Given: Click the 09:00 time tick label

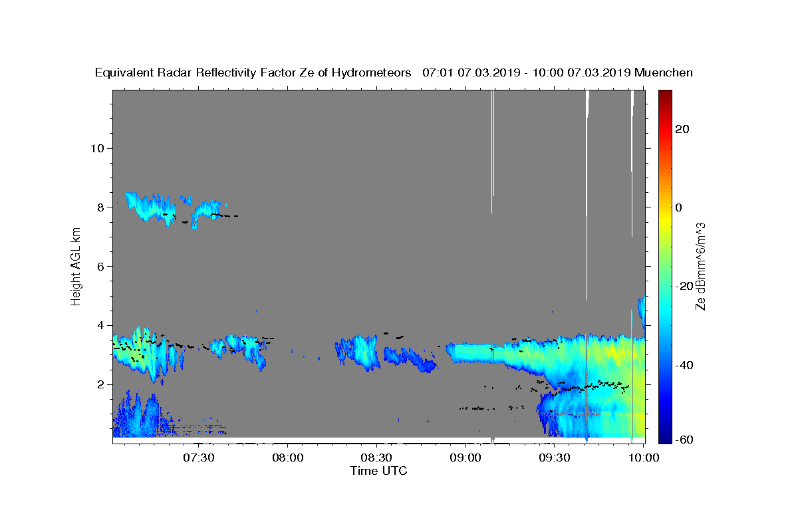Looking at the screenshot, I should click(466, 458).
